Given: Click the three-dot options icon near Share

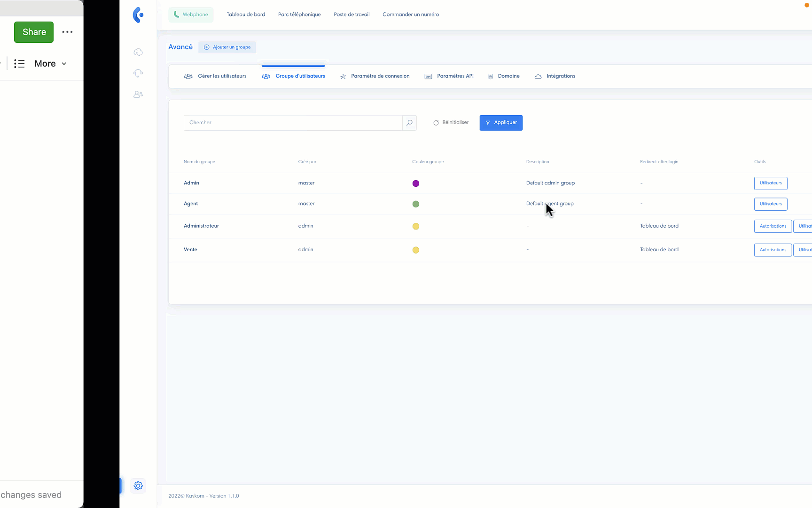Looking at the screenshot, I should (67, 32).
